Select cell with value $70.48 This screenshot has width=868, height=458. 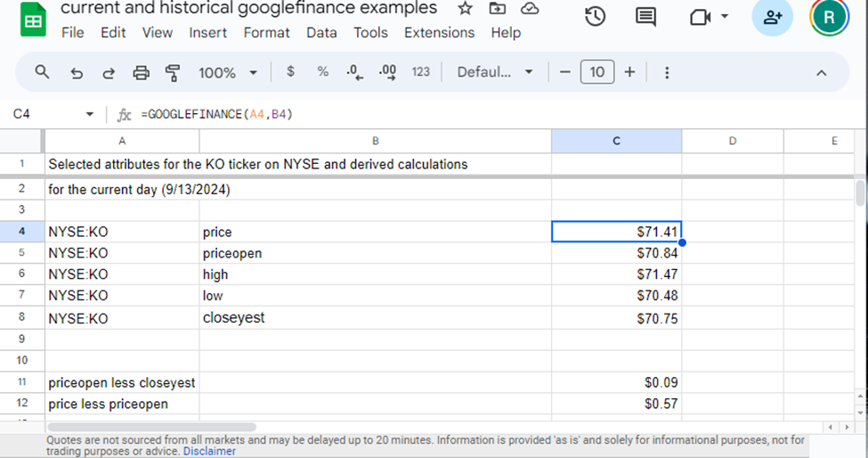click(x=617, y=295)
